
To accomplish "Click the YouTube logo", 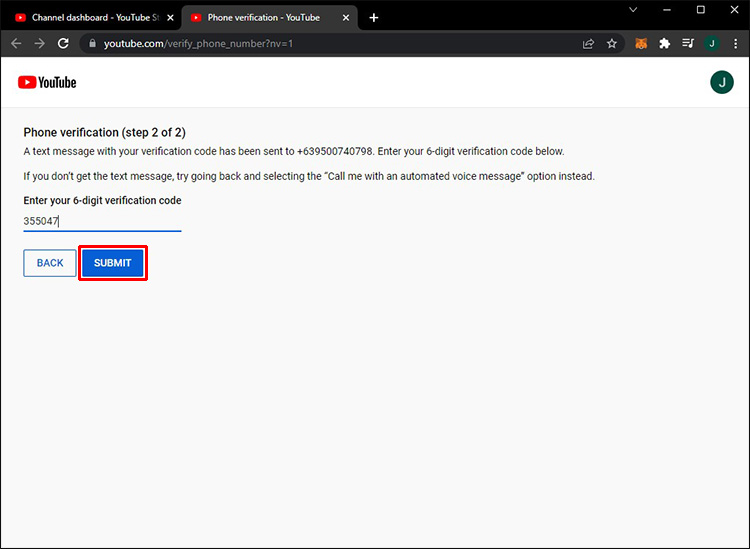I will (x=47, y=82).
